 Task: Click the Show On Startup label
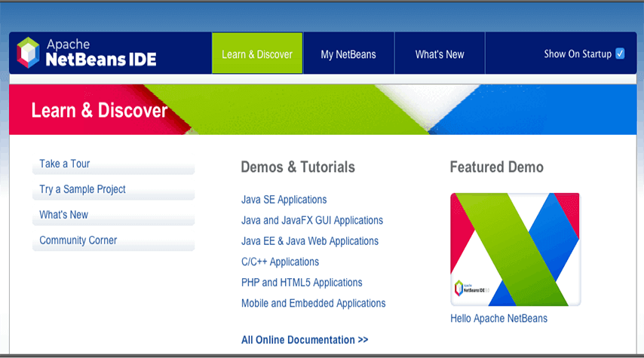coord(578,54)
